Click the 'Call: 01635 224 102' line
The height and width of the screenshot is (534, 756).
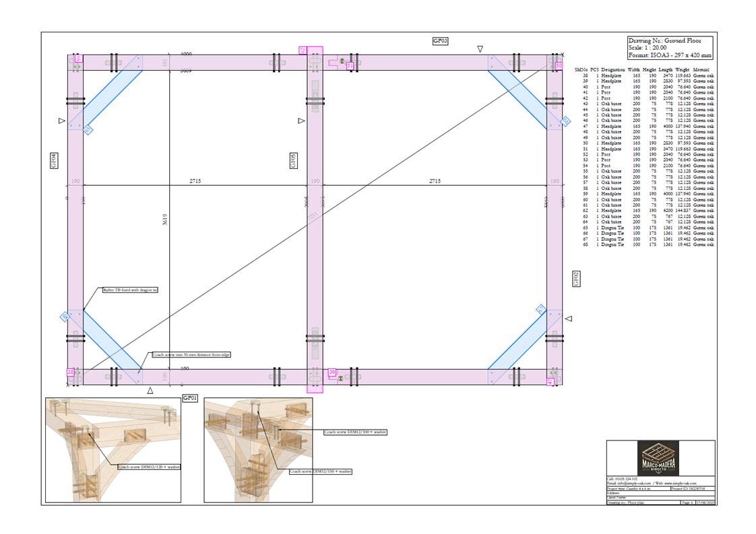point(622,479)
